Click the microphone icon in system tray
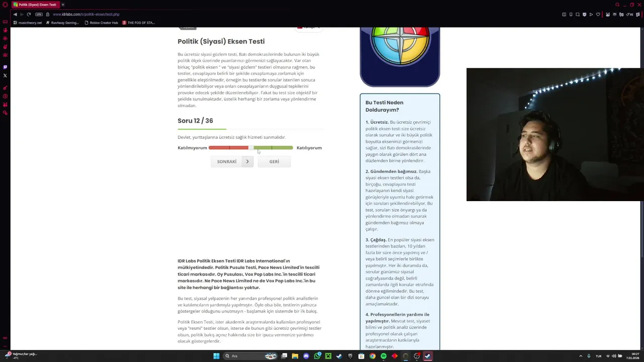Image resolution: width=644 pixels, height=362 pixels. (x=589, y=356)
